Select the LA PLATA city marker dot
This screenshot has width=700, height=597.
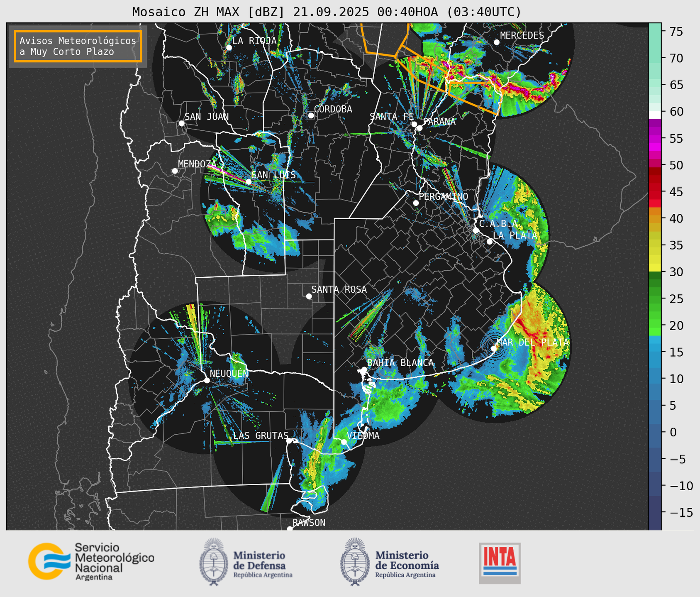(x=490, y=242)
